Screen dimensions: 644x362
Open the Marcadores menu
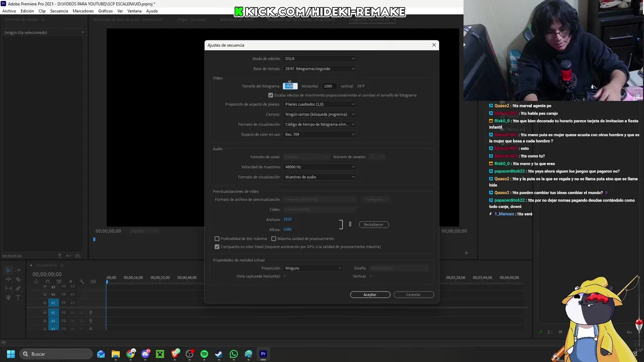(x=83, y=11)
